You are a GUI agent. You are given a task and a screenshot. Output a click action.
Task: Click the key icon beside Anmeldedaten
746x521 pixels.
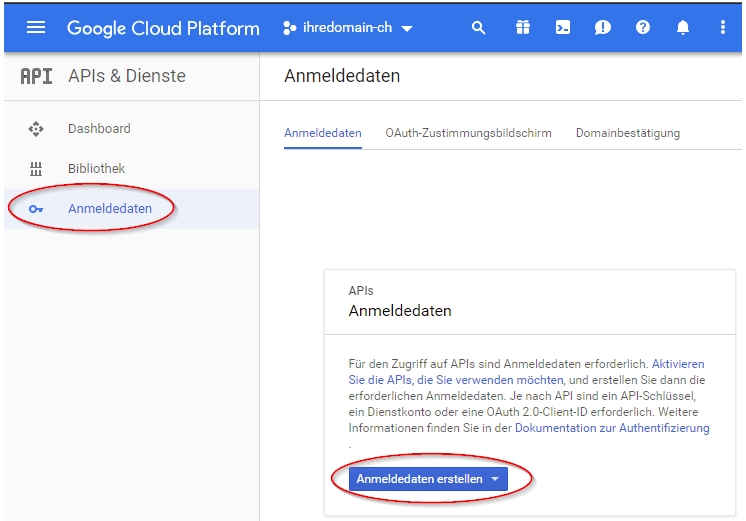click(36, 209)
